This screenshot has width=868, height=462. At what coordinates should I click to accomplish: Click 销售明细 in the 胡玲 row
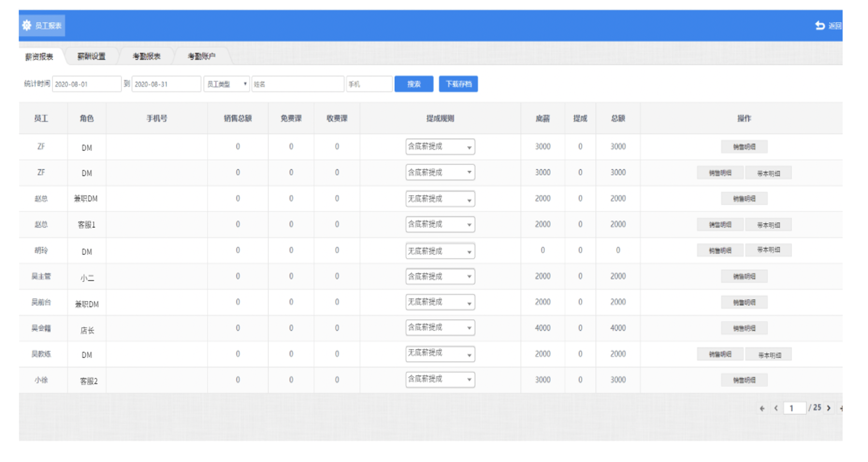720,250
